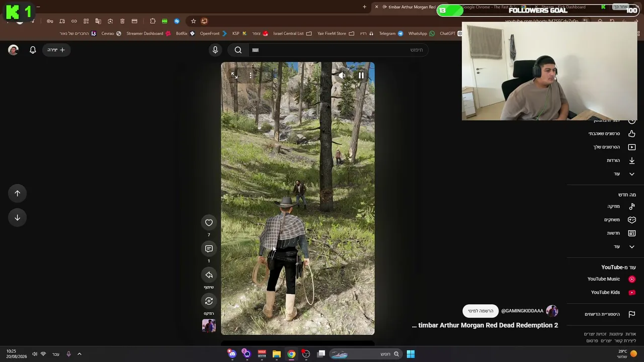Expand the Short to fullscreen
Viewport: 644px width, 362px height.
(x=234, y=75)
